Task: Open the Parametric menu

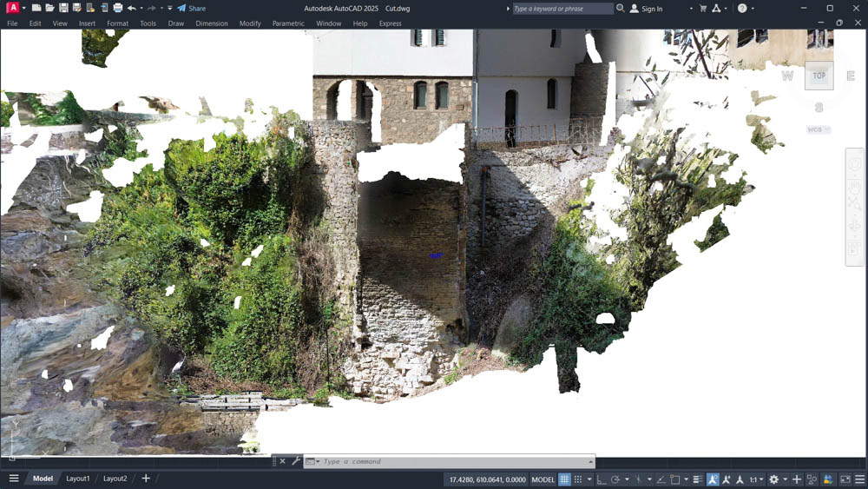Action: 288,23
